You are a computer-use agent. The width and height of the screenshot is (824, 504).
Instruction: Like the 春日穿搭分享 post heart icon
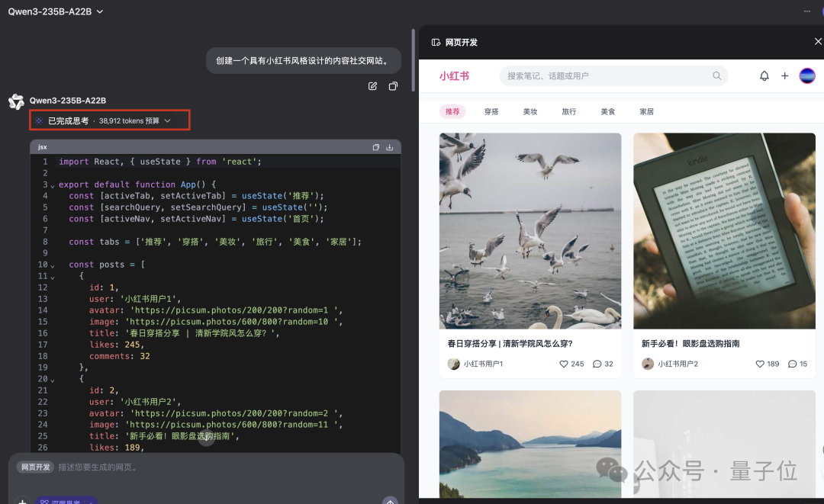564,364
